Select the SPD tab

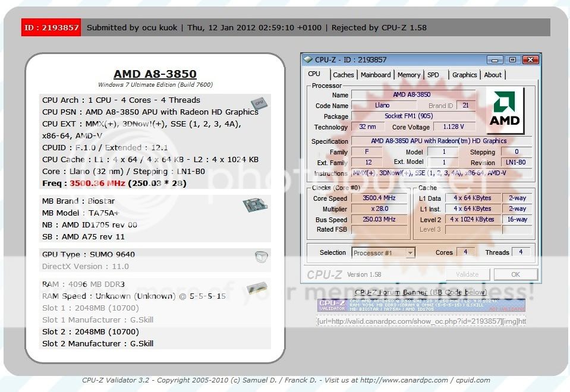(x=433, y=75)
